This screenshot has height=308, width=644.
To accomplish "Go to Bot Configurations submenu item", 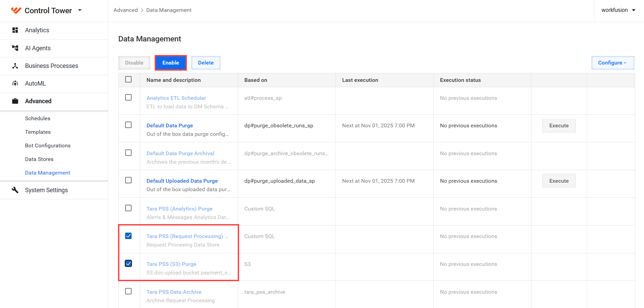I will [x=48, y=146].
